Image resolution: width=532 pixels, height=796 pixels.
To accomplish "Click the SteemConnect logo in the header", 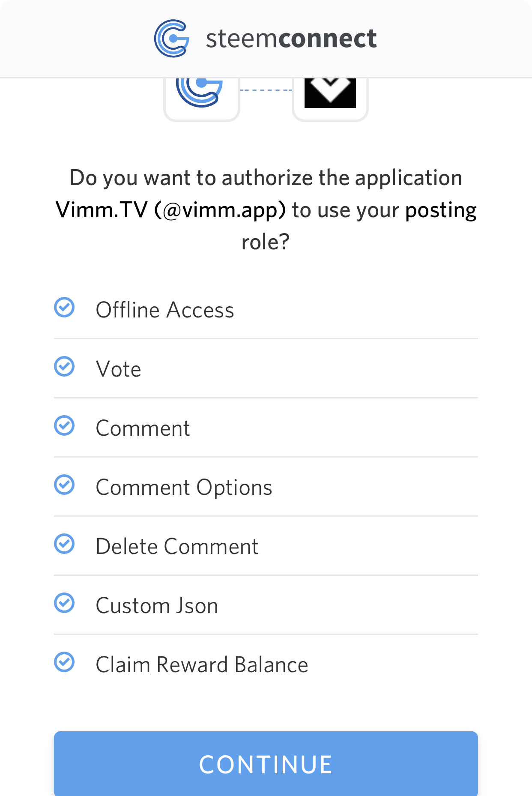I will 172,39.
